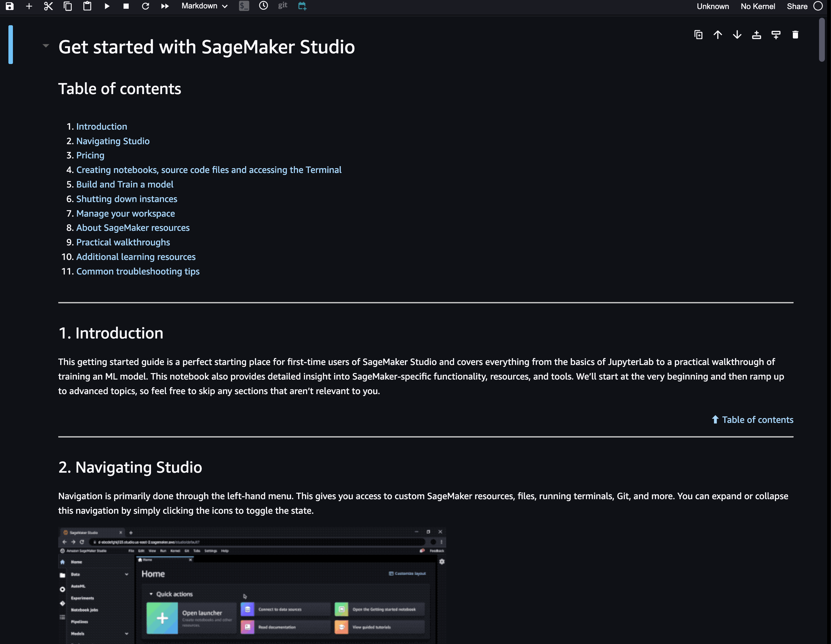Restart kernel and run all cells
The image size is (831, 644).
[165, 6]
